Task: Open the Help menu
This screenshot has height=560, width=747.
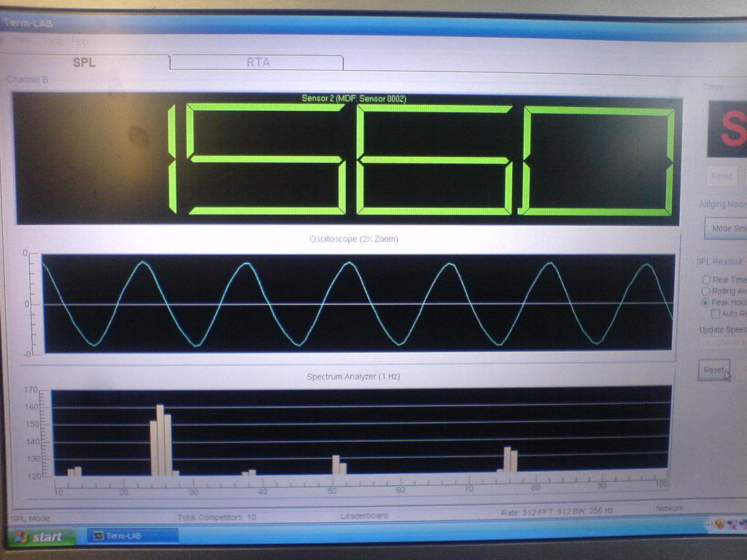Action: click(80, 42)
